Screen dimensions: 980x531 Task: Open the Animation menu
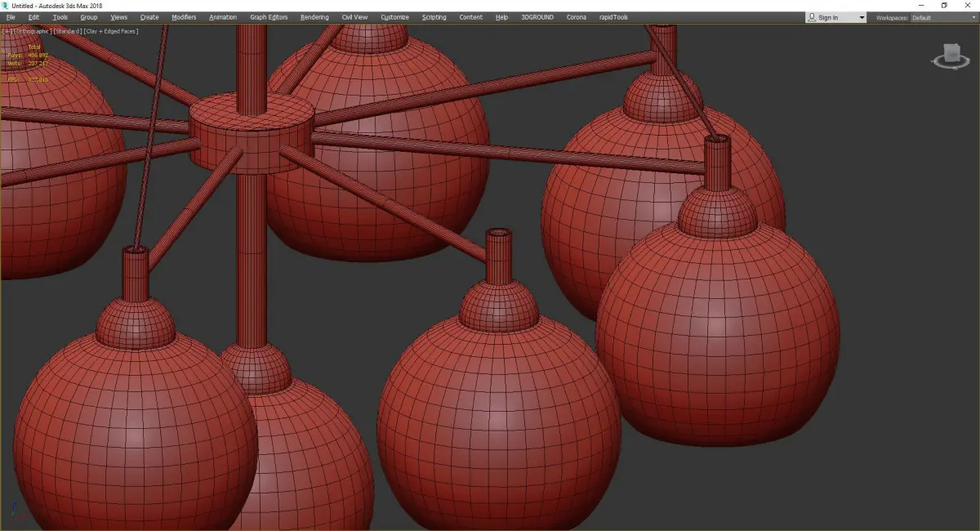coord(223,17)
